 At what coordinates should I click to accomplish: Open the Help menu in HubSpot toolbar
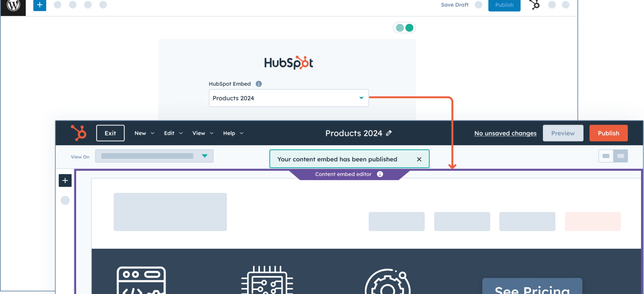click(232, 133)
